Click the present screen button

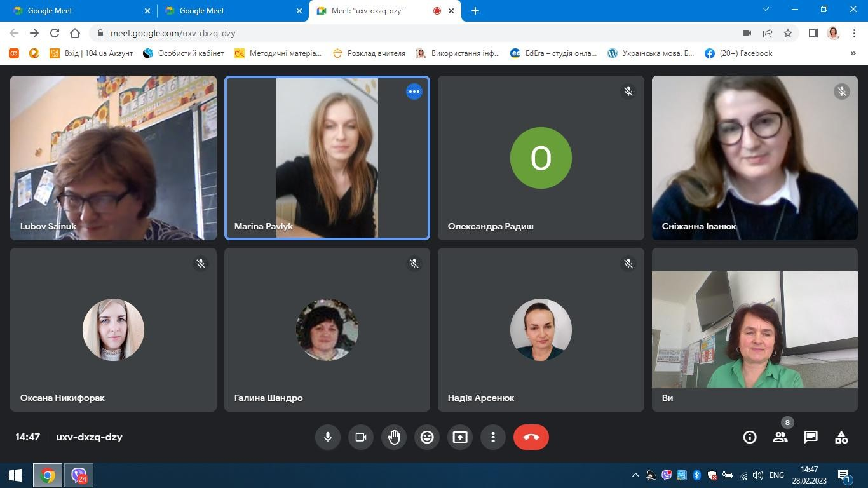pyautogui.click(x=460, y=437)
